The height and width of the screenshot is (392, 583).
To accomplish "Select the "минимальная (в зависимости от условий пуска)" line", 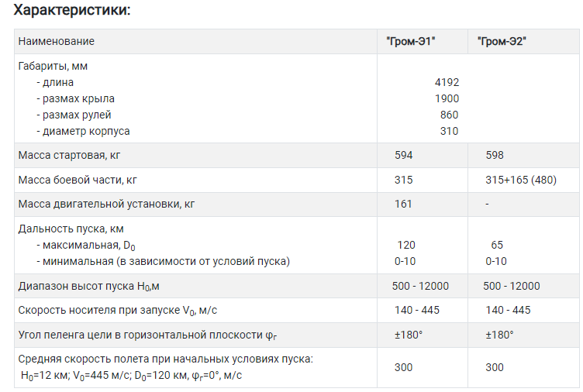I will [164, 261].
